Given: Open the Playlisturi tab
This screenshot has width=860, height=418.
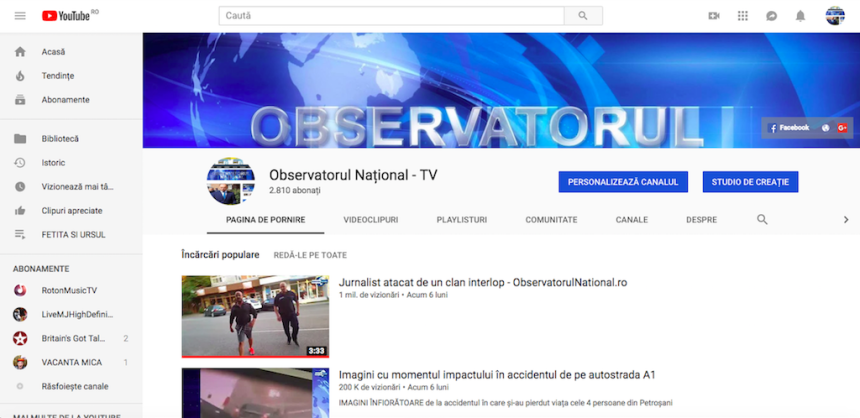Looking at the screenshot, I should coord(461,220).
